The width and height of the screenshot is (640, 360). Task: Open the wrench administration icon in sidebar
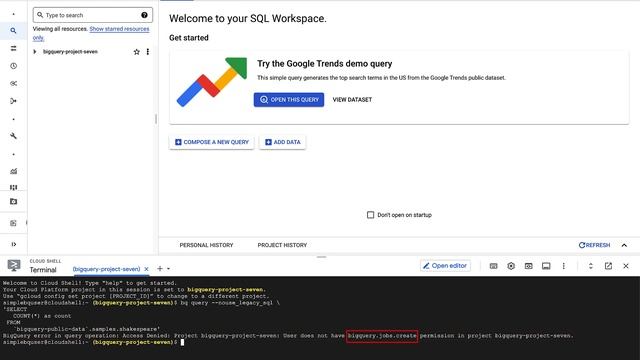[13, 136]
